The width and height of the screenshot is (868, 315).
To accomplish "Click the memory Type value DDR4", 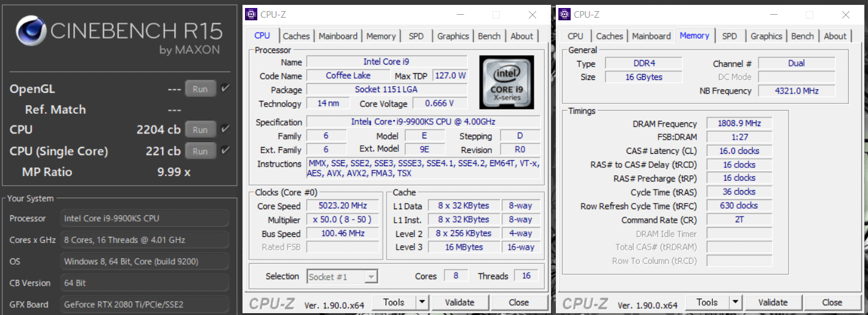I will (x=643, y=63).
